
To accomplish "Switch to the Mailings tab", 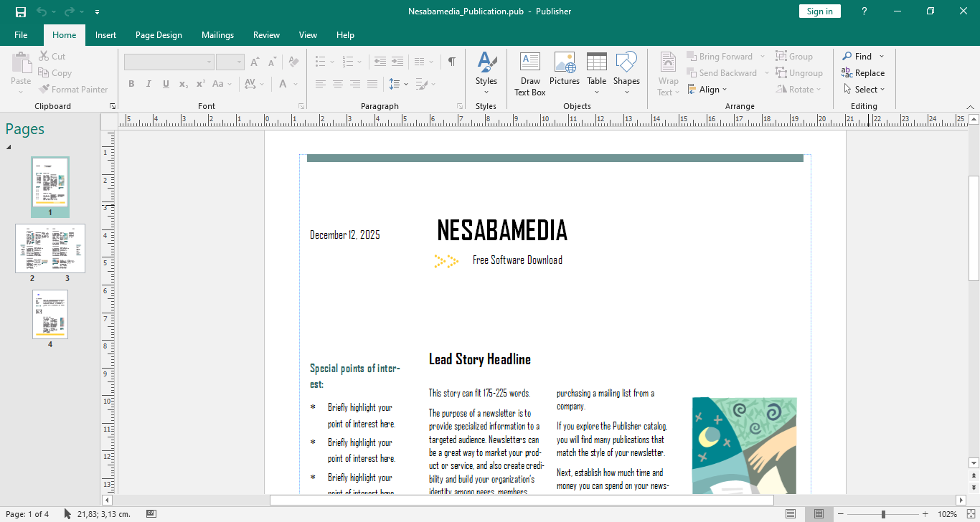I will (217, 35).
